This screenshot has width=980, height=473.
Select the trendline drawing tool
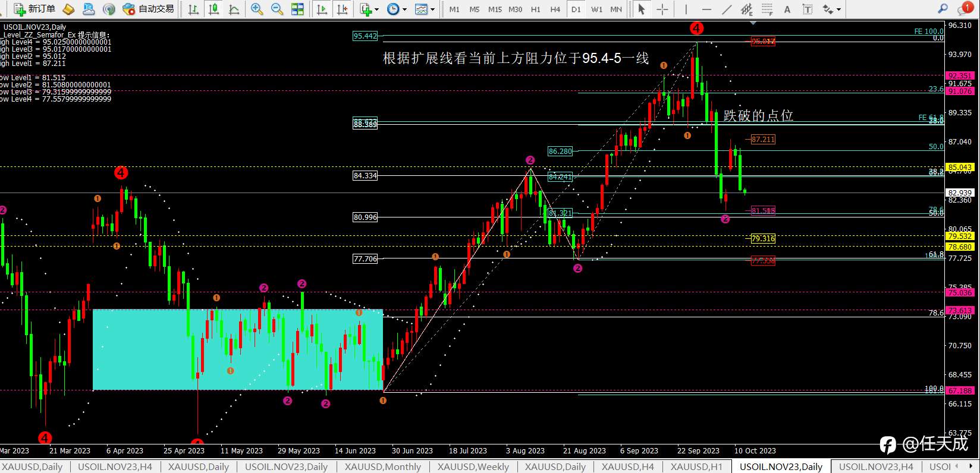pyautogui.click(x=727, y=9)
